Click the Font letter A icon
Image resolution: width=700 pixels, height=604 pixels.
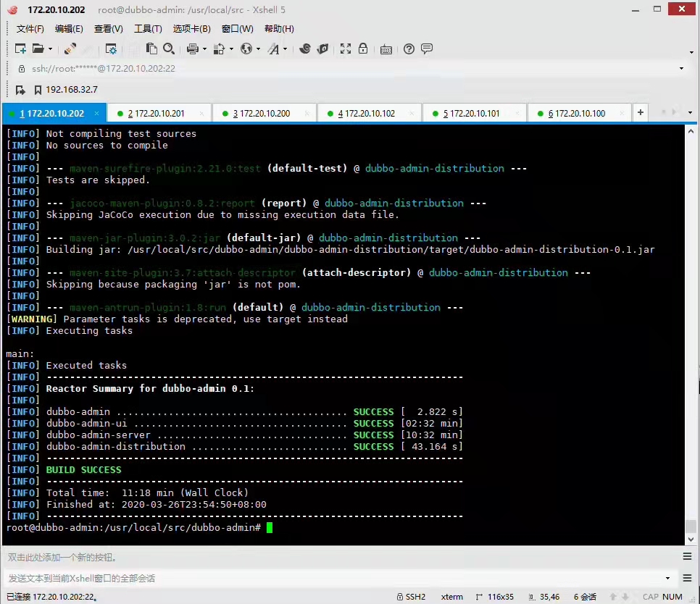(x=273, y=49)
